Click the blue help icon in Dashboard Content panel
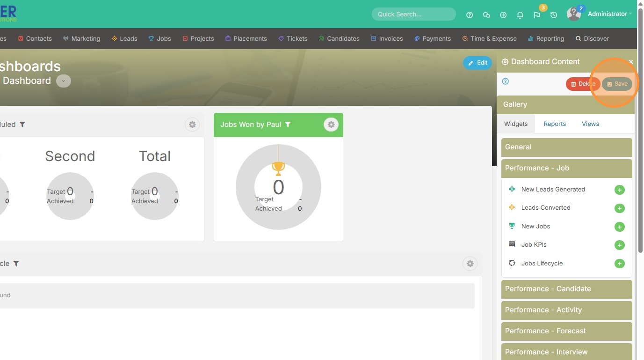This screenshot has width=644, height=360. coord(505,81)
